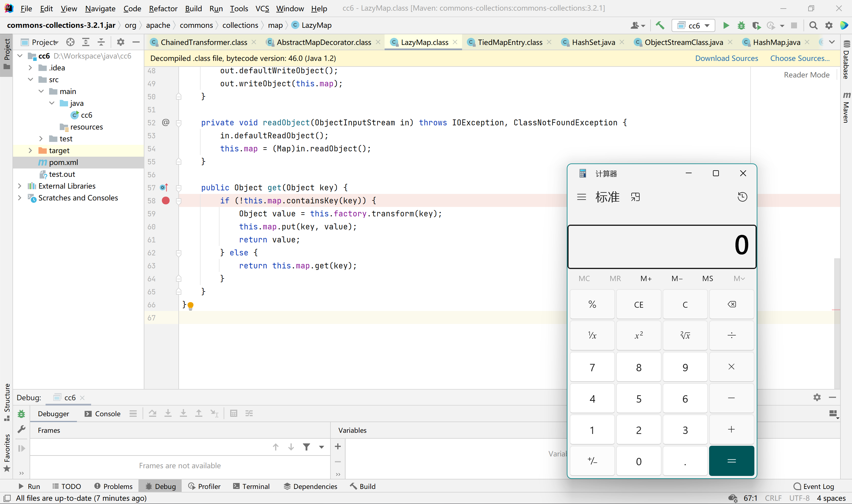The height and width of the screenshot is (504, 852).
Task: Click the Trace Current Stream Chain icon
Action: point(249,413)
